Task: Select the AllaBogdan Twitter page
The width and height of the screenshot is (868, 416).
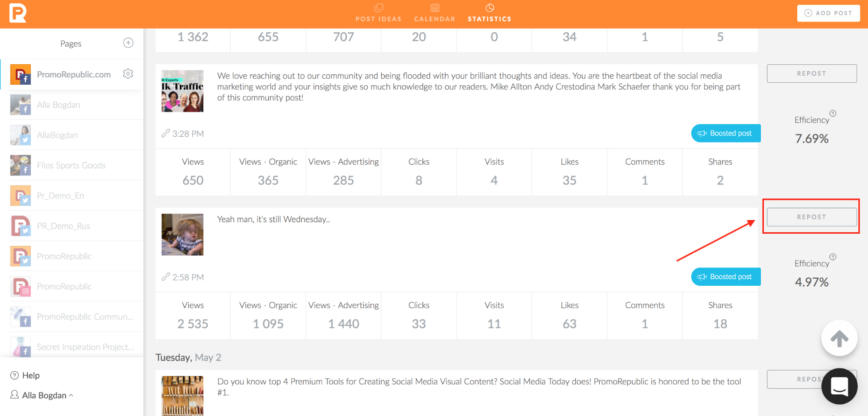Action: coord(72,135)
